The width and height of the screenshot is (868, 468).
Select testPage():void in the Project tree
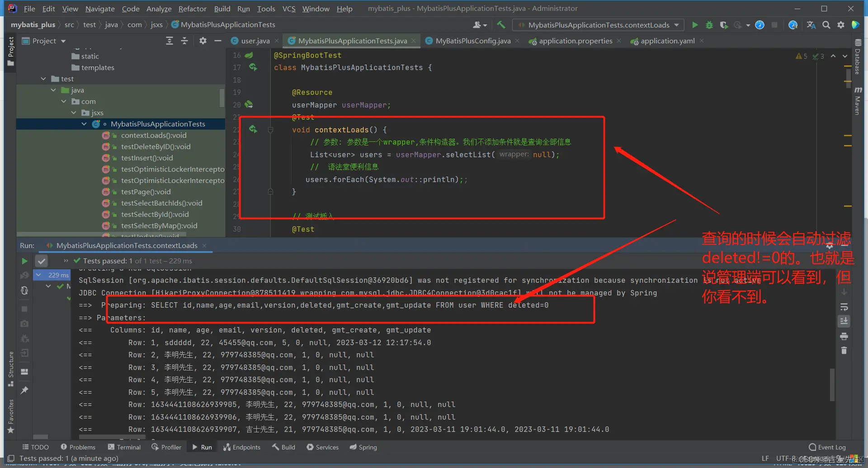pyautogui.click(x=146, y=192)
